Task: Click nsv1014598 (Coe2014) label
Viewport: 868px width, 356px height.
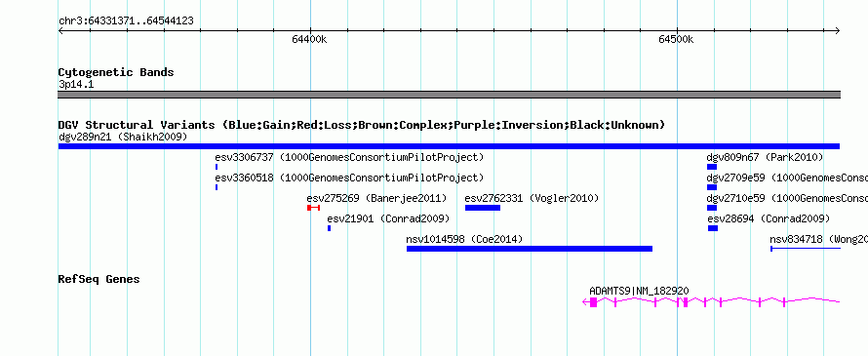Action: pyautogui.click(x=464, y=239)
